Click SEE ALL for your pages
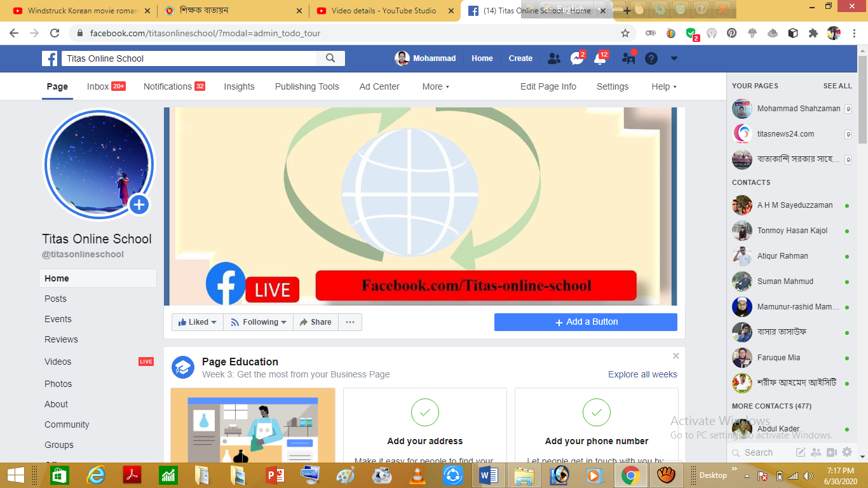The width and height of the screenshot is (868, 488). (x=837, y=86)
